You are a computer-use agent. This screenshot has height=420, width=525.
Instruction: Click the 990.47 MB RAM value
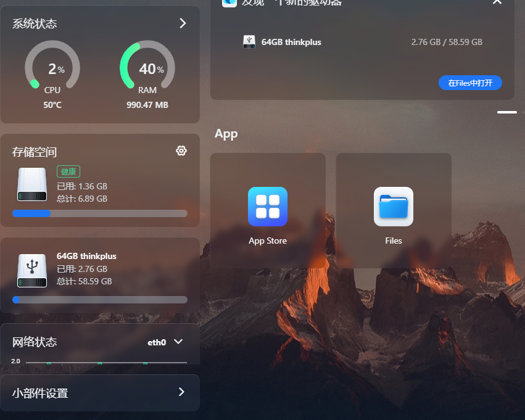[x=147, y=105]
